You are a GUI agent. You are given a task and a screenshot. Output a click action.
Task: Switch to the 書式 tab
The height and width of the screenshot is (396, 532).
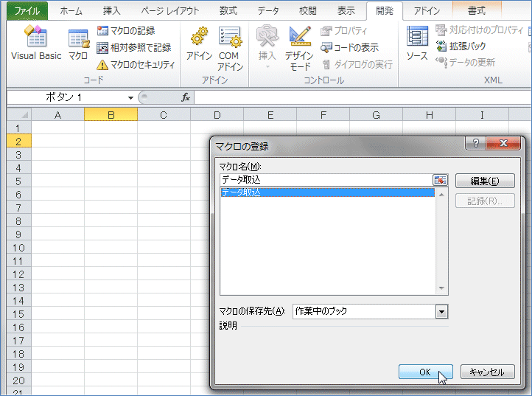(477, 11)
